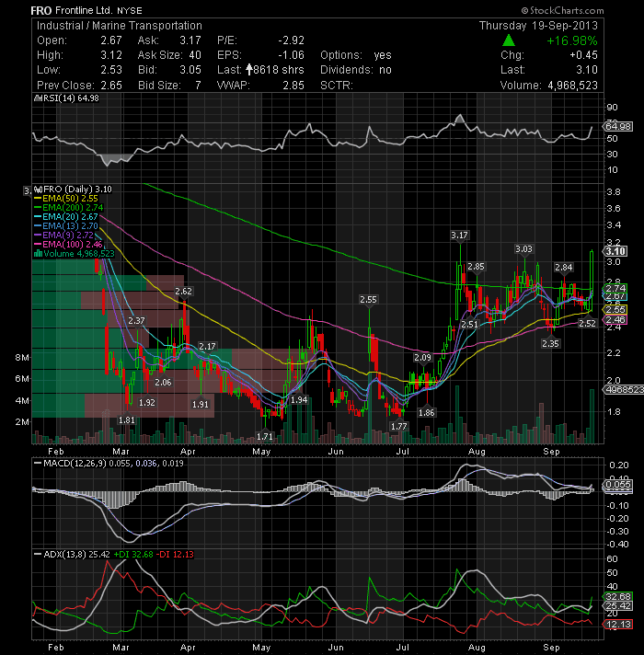Image resolution: width=644 pixels, height=655 pixels.
Task: Click the yellow EMA(50) legend color dash
Action: pos(38,199)
